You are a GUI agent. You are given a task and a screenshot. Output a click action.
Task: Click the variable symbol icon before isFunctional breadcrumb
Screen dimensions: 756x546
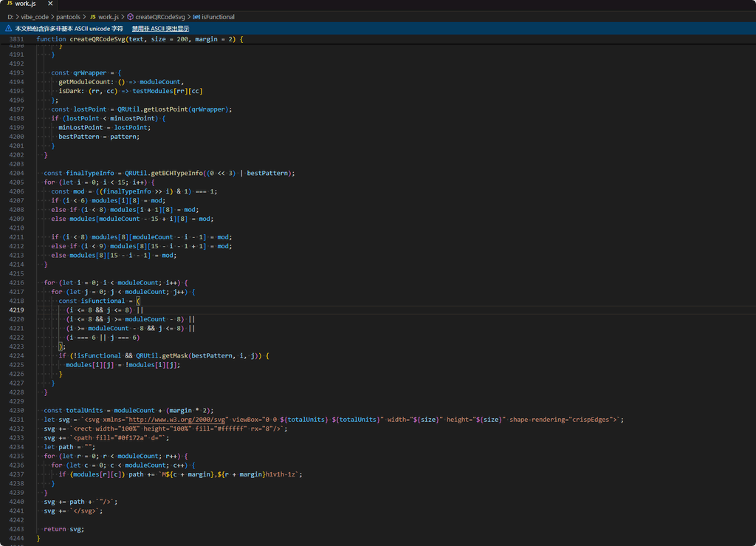[x=196, y=17]
